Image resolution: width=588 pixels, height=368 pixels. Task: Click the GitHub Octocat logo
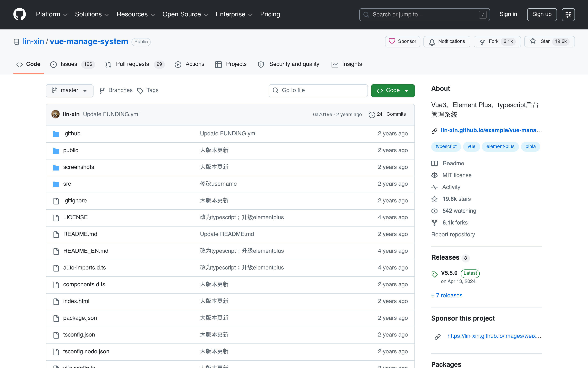[x=19, y=14]
